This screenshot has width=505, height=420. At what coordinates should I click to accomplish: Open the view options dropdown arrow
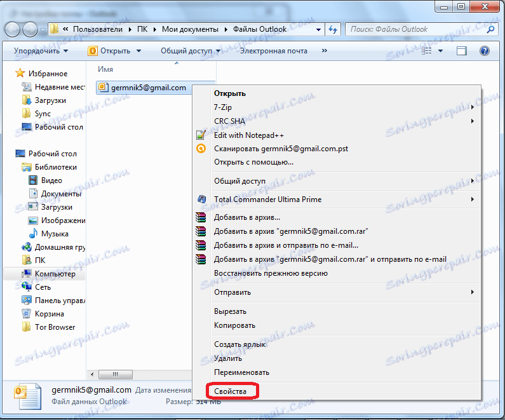440,51
